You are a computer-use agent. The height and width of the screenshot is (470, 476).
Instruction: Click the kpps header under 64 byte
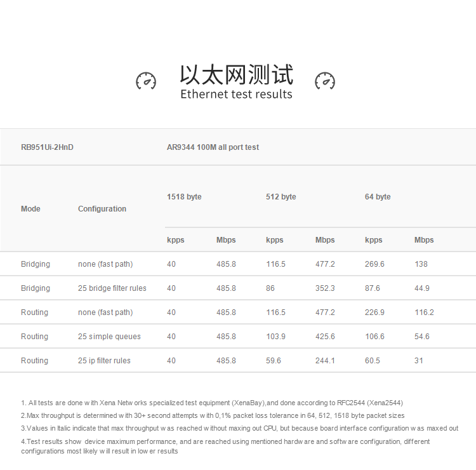pos(373,240)
